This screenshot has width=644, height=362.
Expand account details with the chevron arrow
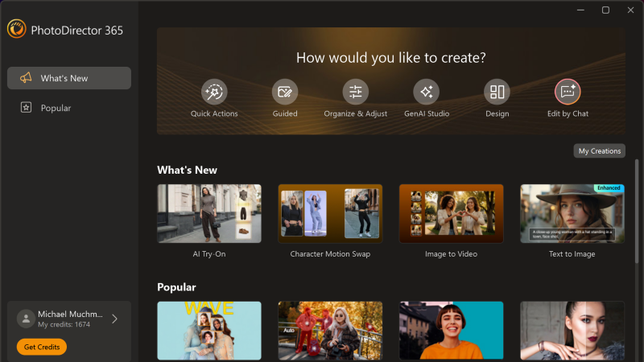[114, 319]
